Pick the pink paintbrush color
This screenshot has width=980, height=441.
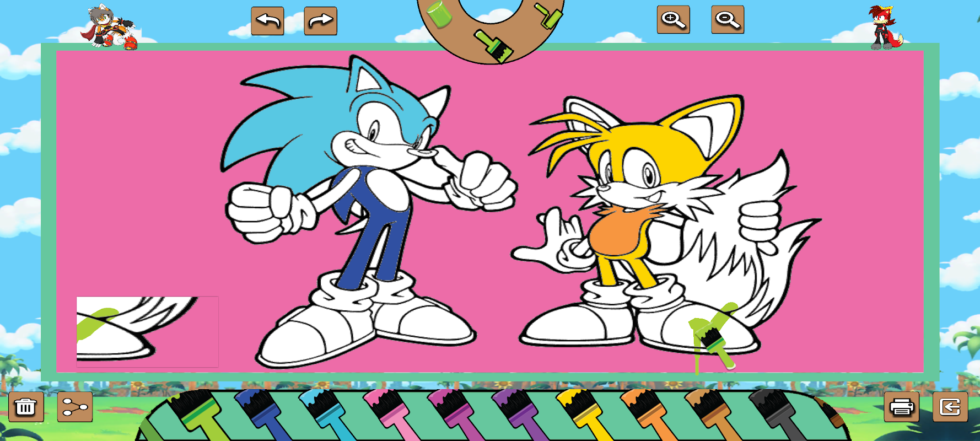[392, 415]
